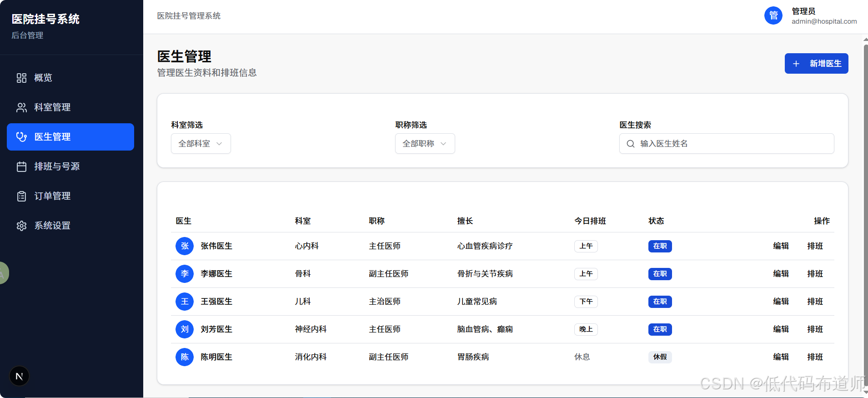The height and width of the screenshot is (398, 868).
Task: Click the 神经内科 department cell
Action: pos(311,329)
